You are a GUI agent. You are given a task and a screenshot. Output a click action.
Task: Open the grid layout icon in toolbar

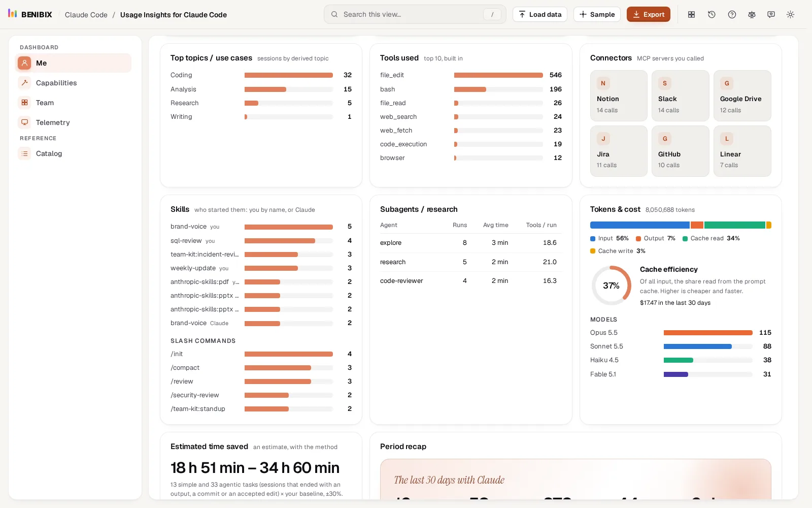point(691,14)
